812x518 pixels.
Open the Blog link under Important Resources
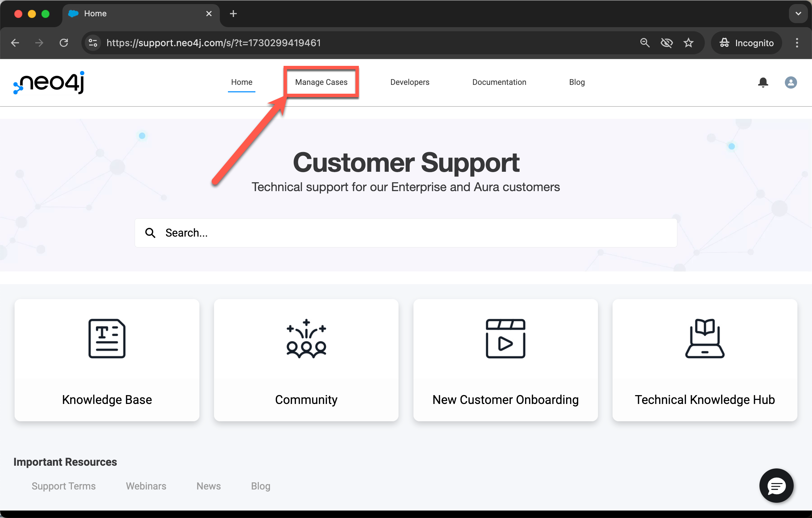(260, 486)
